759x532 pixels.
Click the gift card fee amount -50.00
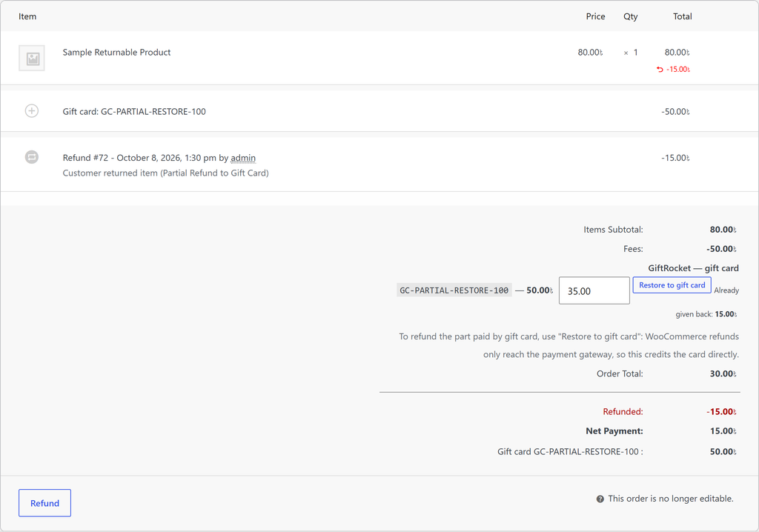(x=675, y=111)
